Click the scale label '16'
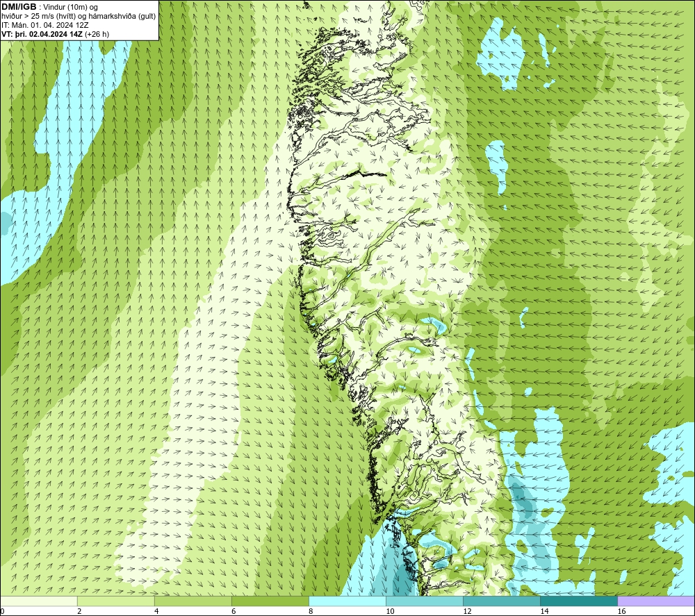 [621, 612]
